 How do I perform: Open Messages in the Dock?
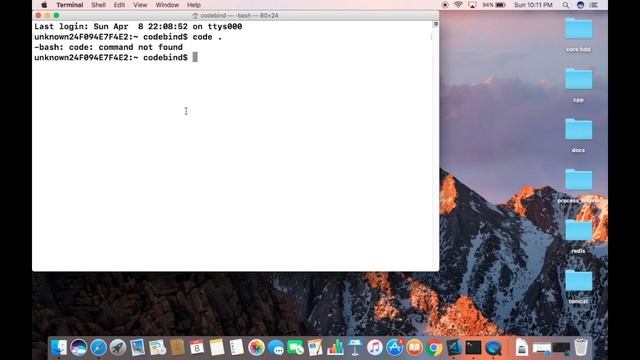(276, 348)
